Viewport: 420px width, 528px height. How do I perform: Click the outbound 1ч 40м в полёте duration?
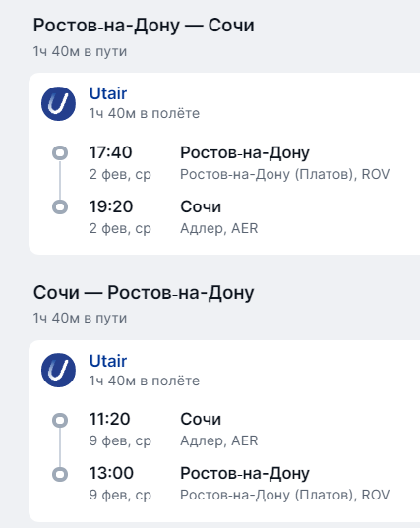pyautogui.click(x=145, y=113)
